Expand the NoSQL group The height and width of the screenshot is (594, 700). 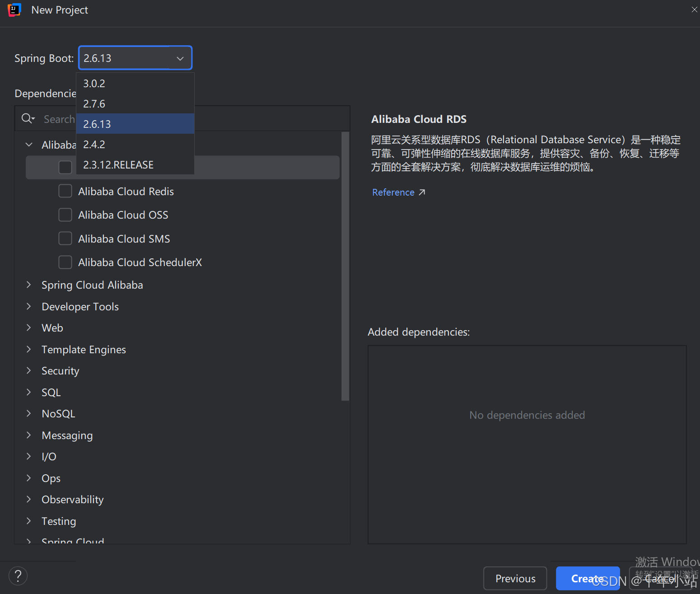tap(29, 413)
